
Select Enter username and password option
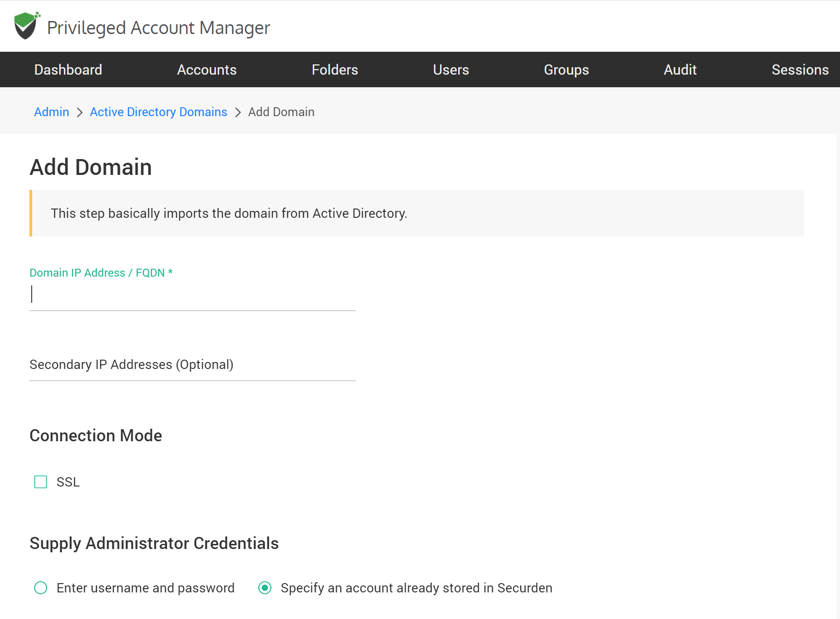coord(41,588)
